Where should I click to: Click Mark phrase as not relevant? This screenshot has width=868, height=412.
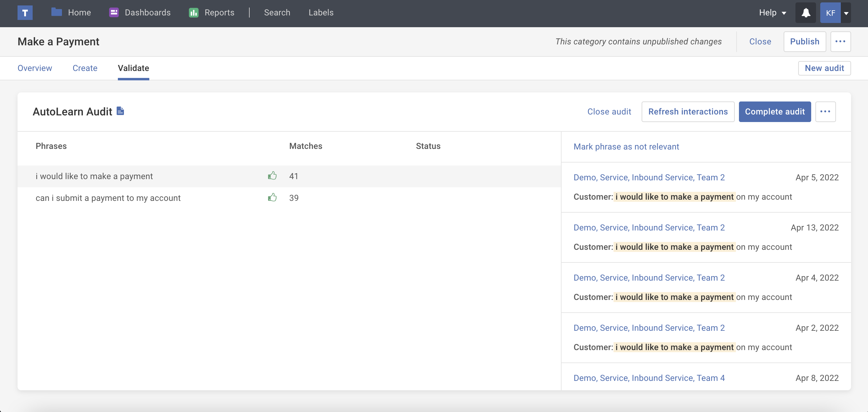point(626,146)
